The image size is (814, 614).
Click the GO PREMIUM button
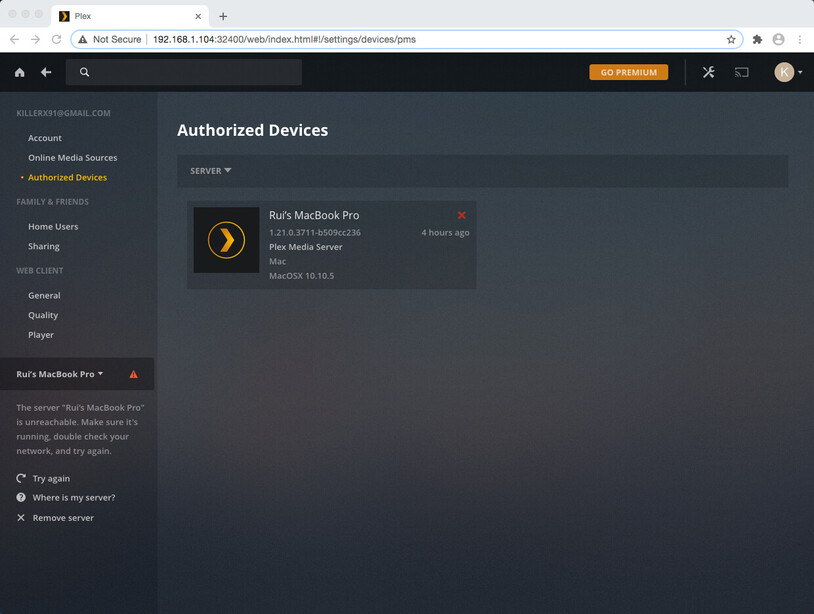pos(629,72)
